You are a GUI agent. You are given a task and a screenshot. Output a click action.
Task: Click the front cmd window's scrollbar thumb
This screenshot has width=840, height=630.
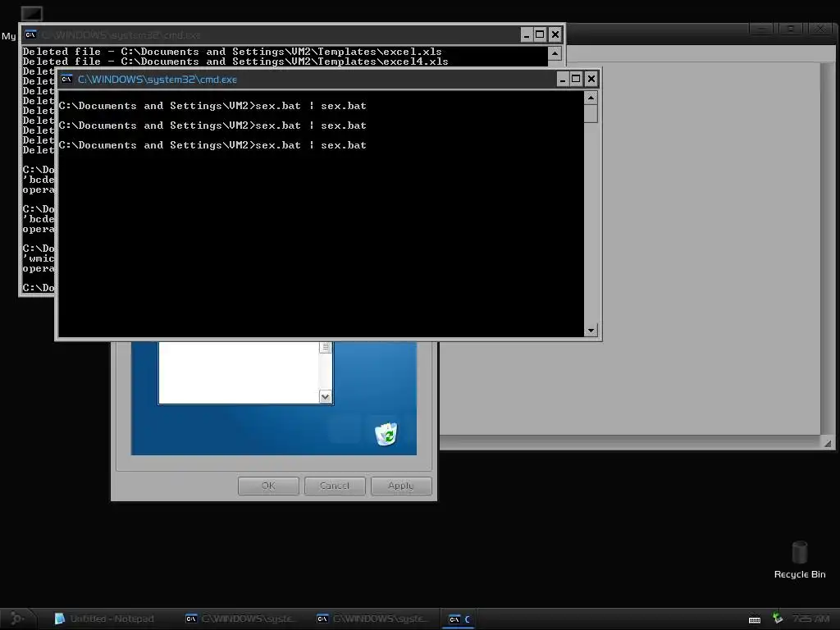[591, 113]
